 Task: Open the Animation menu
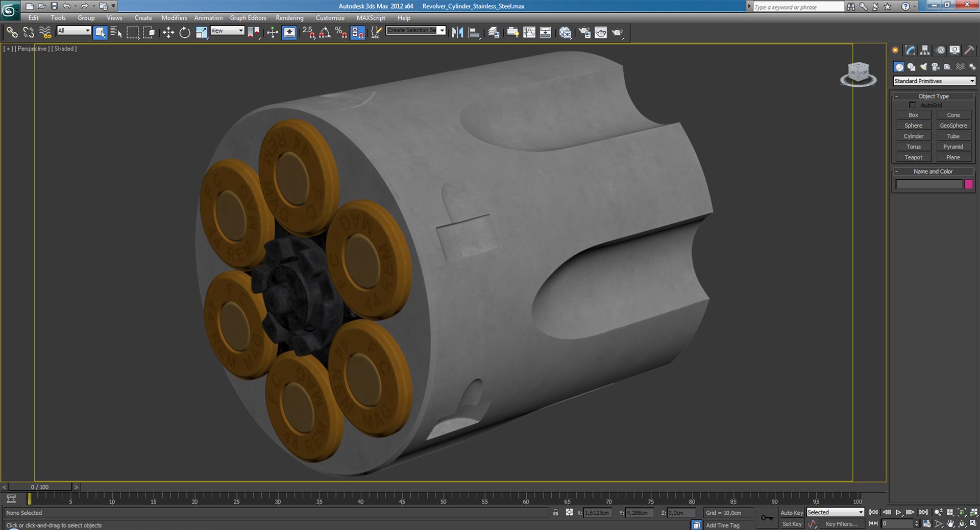coord(208,18)
